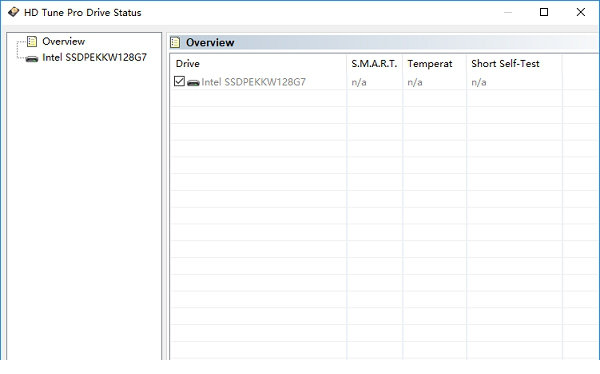Click the drive icon in the table row

click(x=193, y=82)
